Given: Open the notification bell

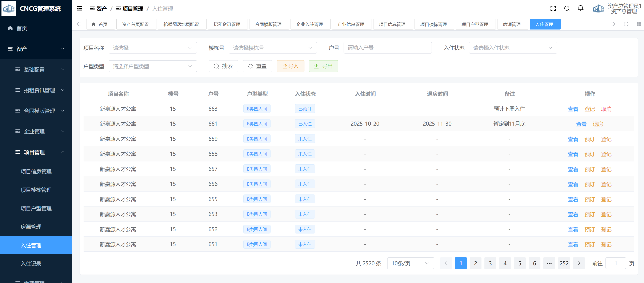Looking at the screenshot, I should 580,8.
